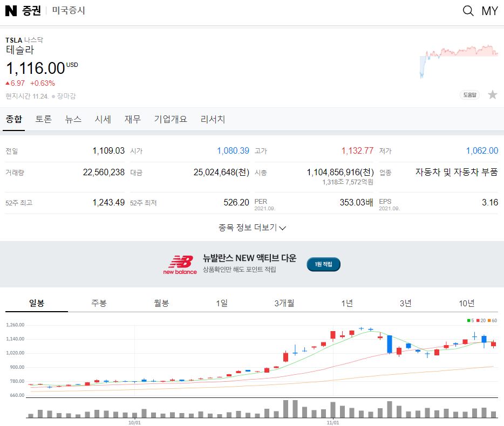
Task: Click the intraday mini chart thumbnail
Action: 459,61
